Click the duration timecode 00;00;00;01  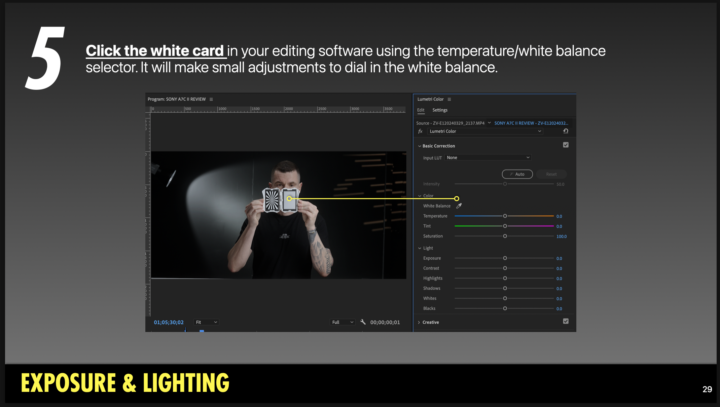(385, 322)
